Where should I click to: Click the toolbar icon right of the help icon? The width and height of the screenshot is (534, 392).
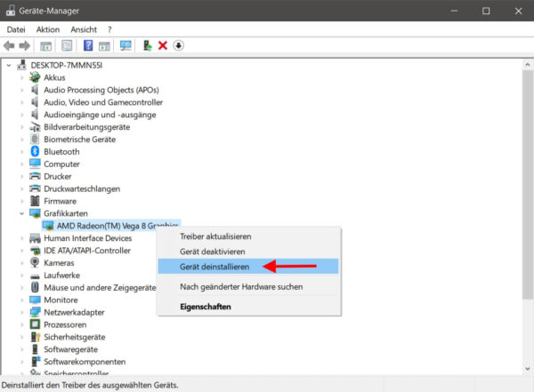click(x=104, y=45)
